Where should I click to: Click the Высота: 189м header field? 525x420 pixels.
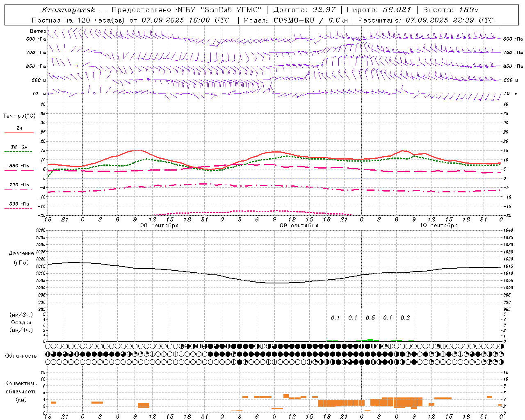(450, 10)
